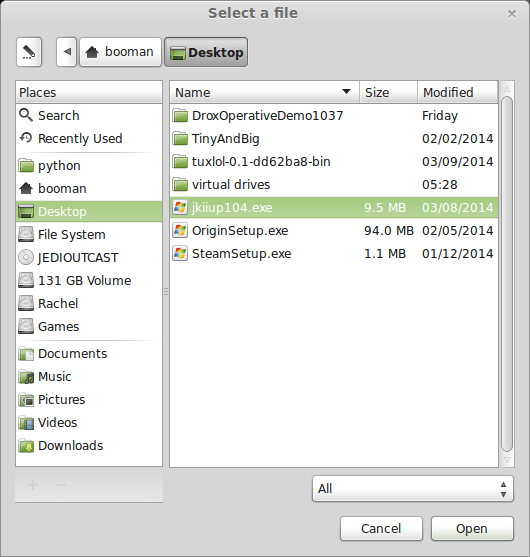The width and height of the screenshot is (530, 557).
Task: Open the All file type filter
Action: 413,488
